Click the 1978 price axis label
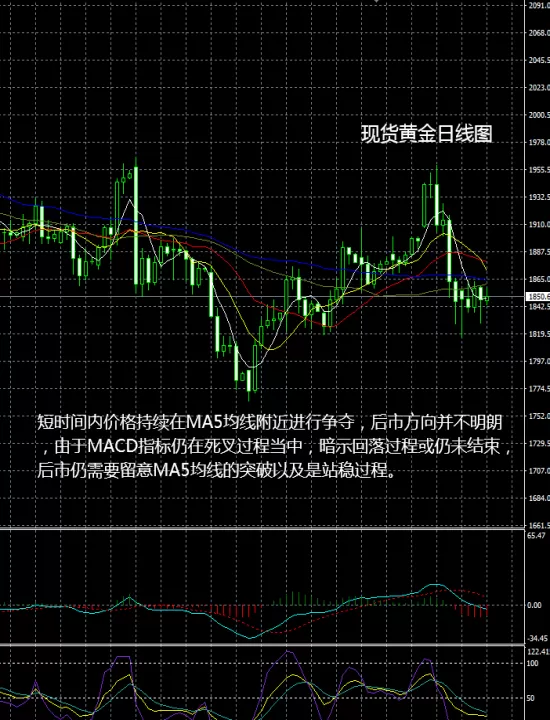 tap(539, 142)
